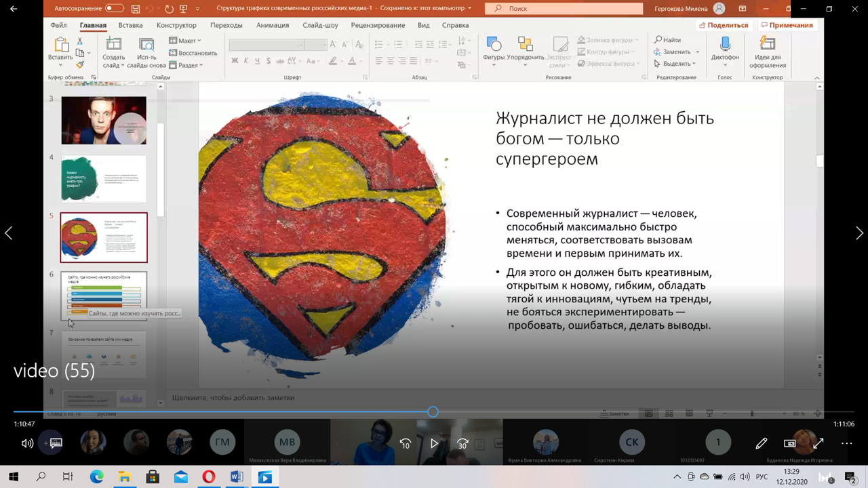
Task: Open the Анимация tab
Action: (x=273, y=25)
